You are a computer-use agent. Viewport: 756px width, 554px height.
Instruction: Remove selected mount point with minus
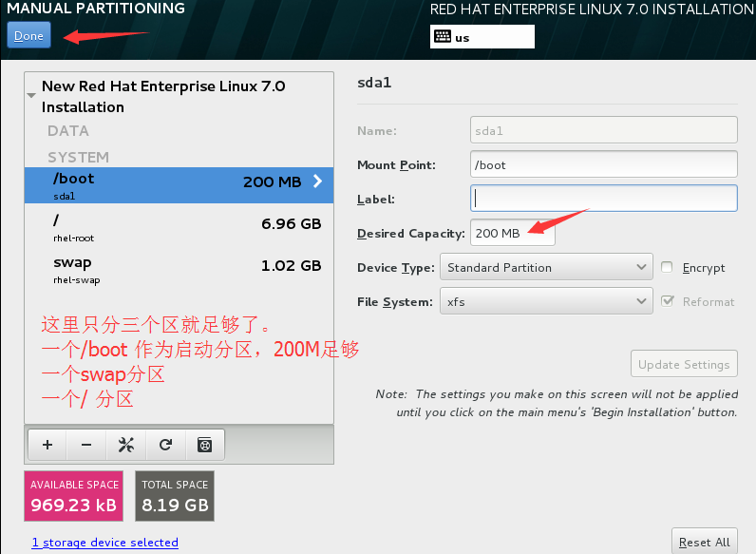(x=86, y=445)
